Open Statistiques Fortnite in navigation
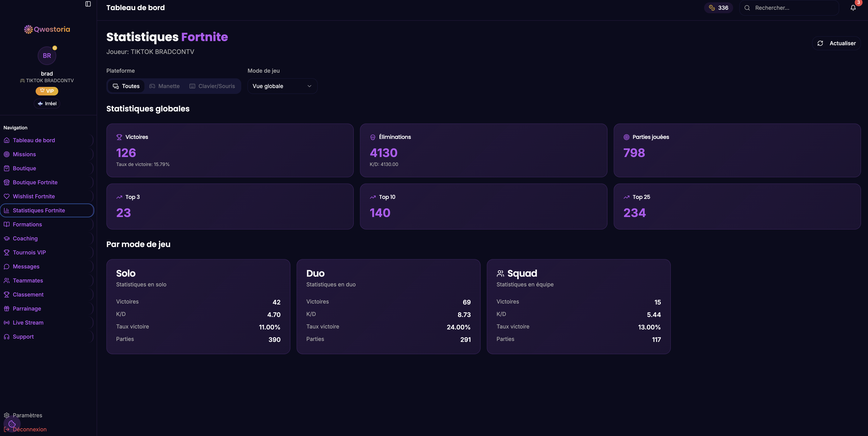 47,210
